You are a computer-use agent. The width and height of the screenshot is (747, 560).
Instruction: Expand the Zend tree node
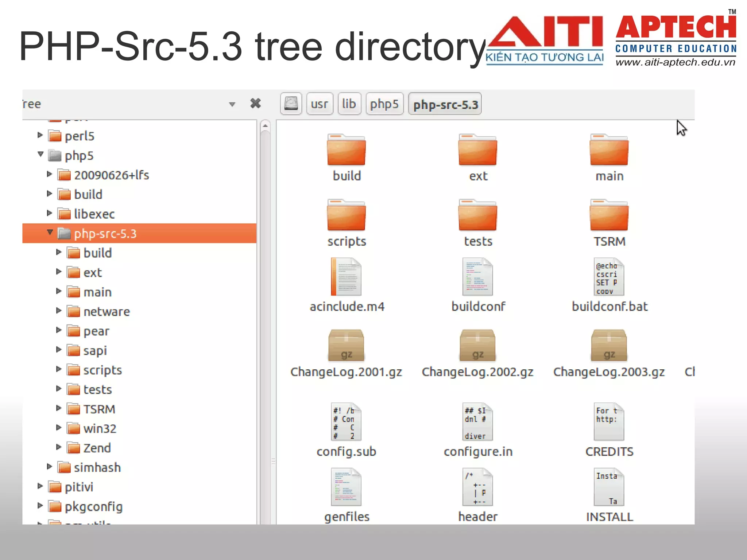pos(59,447)
